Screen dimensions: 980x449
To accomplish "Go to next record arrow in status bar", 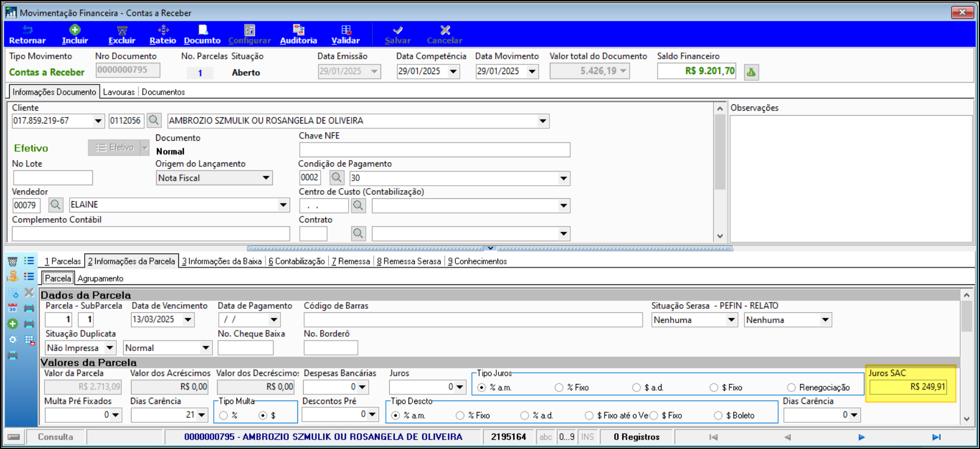I will 861,437.
